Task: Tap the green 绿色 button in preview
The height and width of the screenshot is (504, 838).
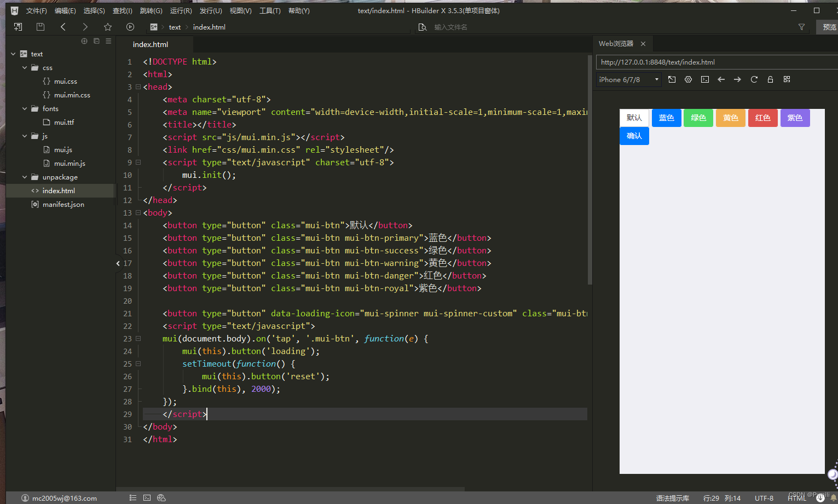Action: pos(698,118)
